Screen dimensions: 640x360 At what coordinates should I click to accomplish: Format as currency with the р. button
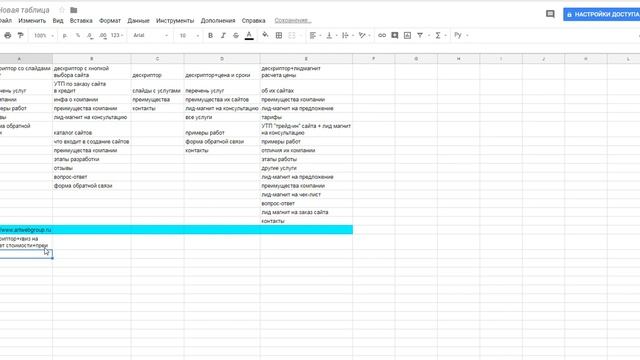65,36
